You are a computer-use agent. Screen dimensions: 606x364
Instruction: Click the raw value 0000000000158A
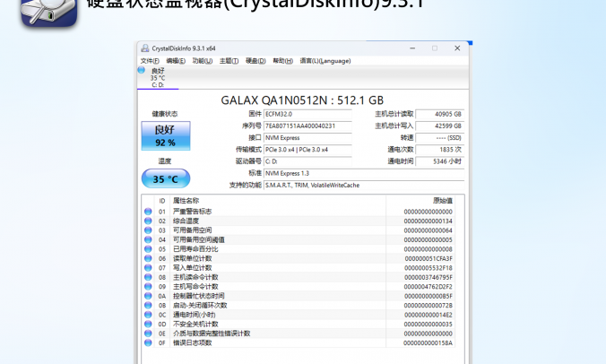click(x=429, y=343)
